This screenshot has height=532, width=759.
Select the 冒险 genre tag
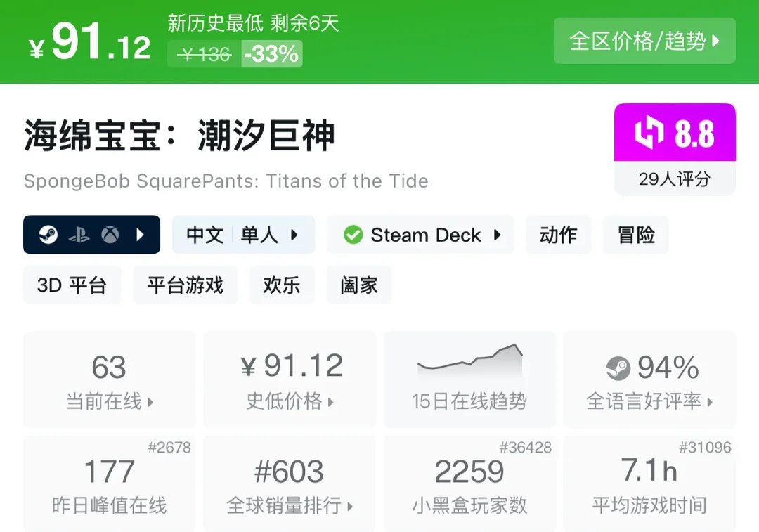click(x=636, y=235)
